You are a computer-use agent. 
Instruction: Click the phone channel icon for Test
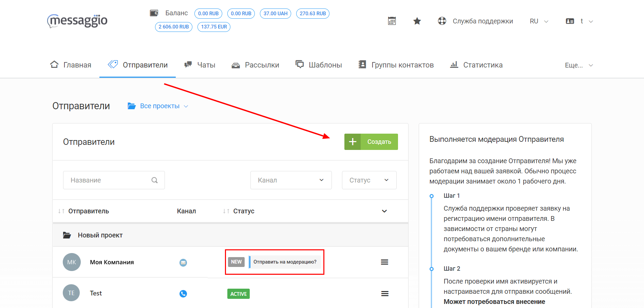(183, 294)
